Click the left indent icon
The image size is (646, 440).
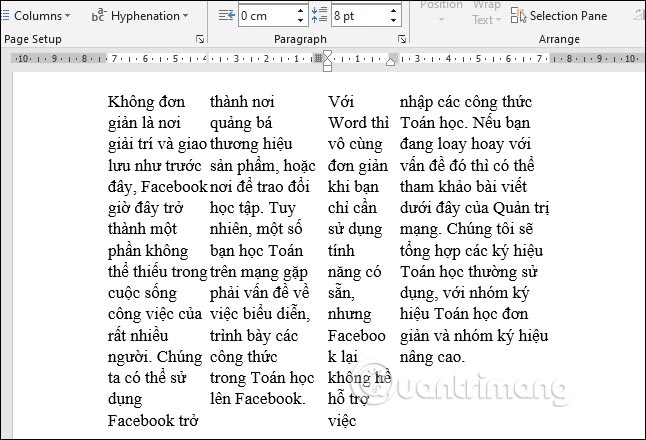point(227,16)
